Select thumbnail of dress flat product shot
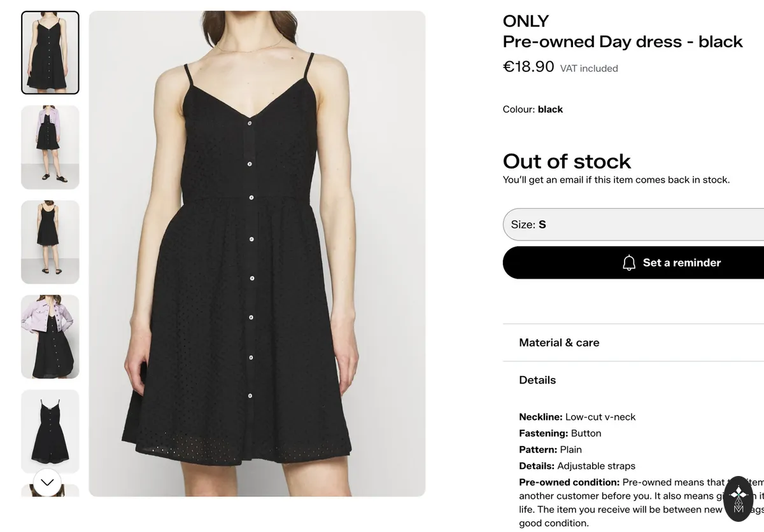Viewport: 764px width, 532px height. click(x=50, y=431)
